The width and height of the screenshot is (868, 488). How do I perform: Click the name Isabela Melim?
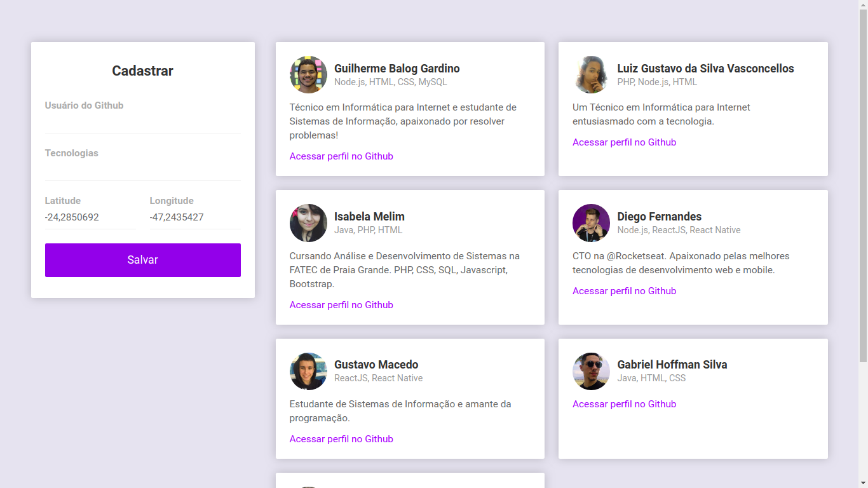(369, 217)
